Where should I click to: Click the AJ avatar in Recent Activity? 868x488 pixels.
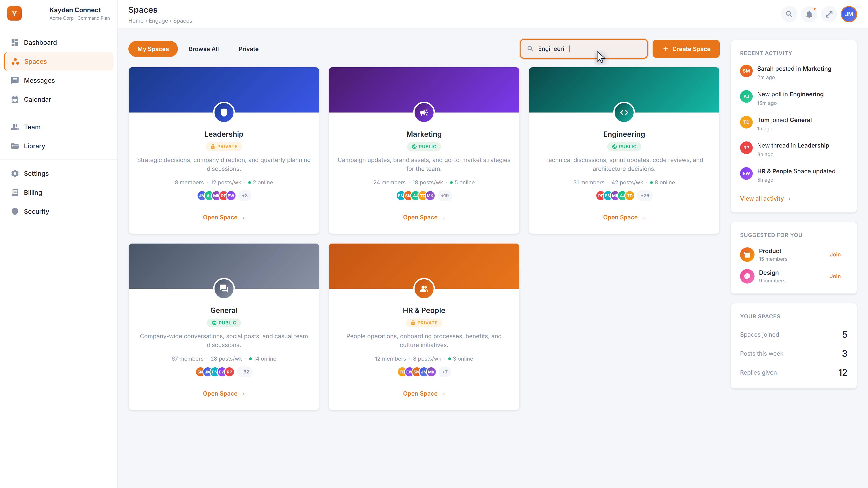click(746, 97)
